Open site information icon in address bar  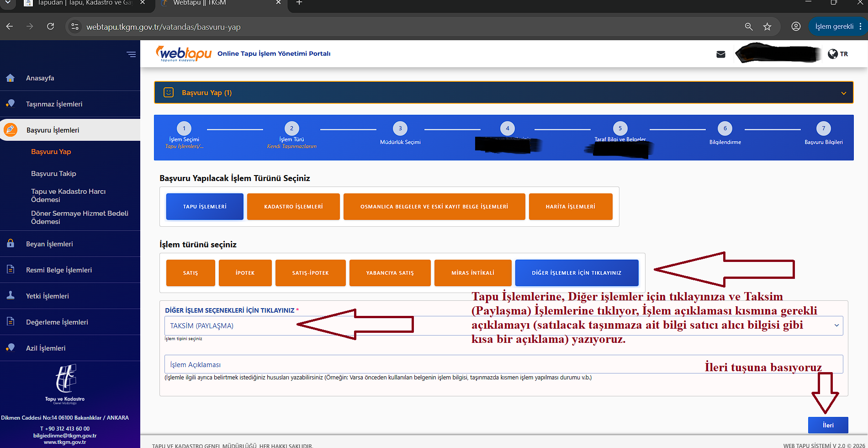click(x=75, y=27)
